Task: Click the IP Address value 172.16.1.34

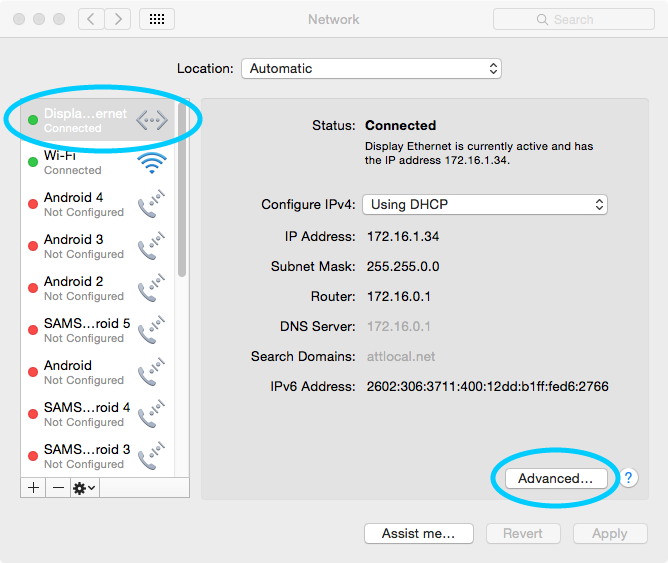Action: tap(403, 237)
